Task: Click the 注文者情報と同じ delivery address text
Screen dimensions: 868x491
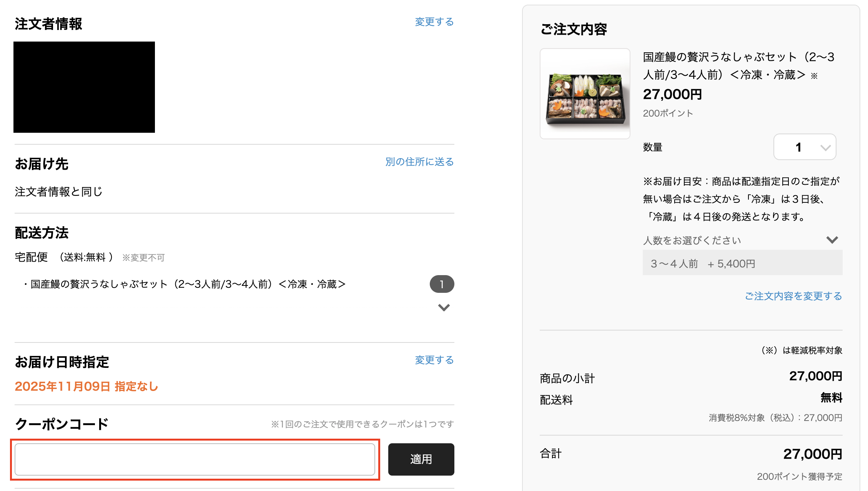Action: click(x=59, y=192)
